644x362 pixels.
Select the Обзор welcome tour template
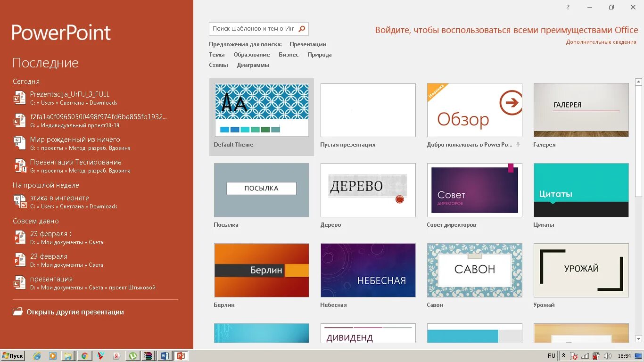click(475, 110)
